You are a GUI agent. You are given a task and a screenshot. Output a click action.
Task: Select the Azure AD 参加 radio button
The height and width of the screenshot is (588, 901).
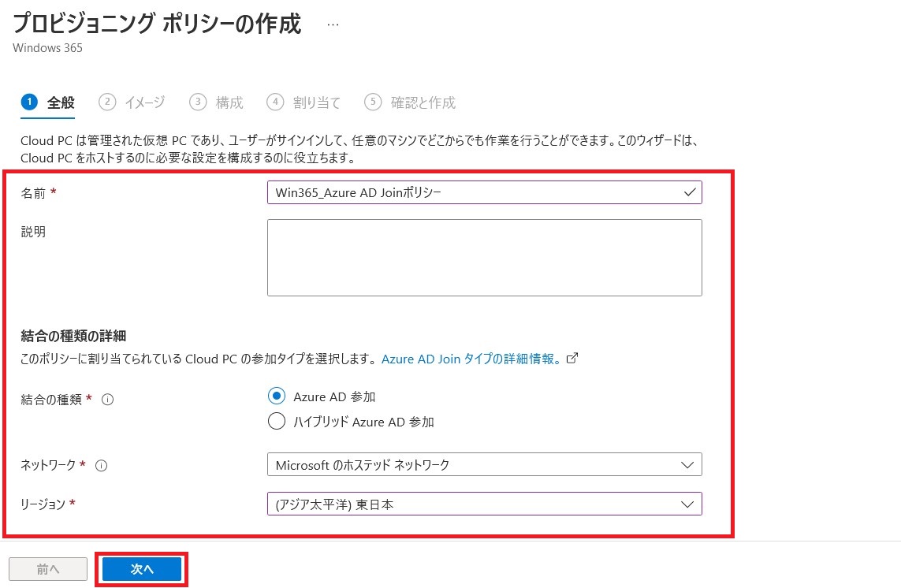[x=277, y=396]
